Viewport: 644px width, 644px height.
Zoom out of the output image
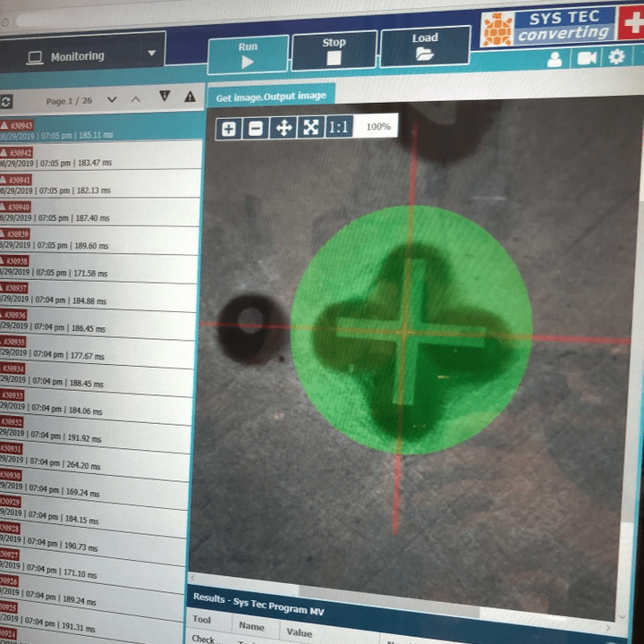point(256,128)
